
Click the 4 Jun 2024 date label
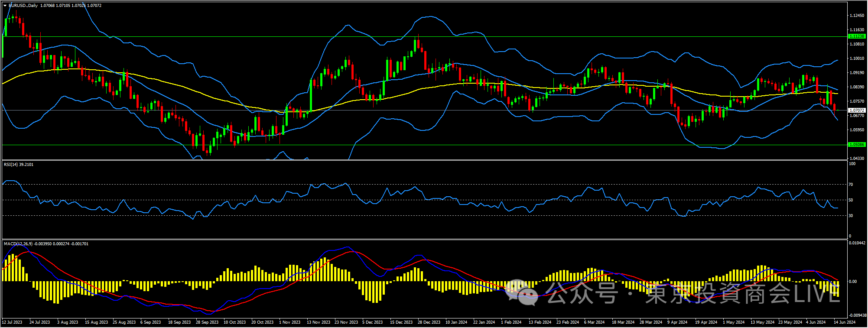click(x=816, y=322)
